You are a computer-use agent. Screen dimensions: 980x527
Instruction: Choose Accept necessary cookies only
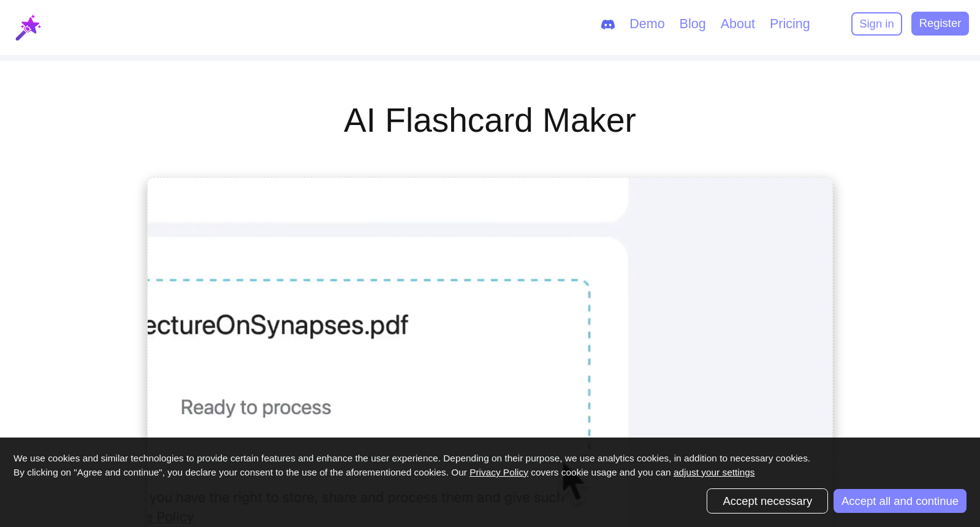767,501
